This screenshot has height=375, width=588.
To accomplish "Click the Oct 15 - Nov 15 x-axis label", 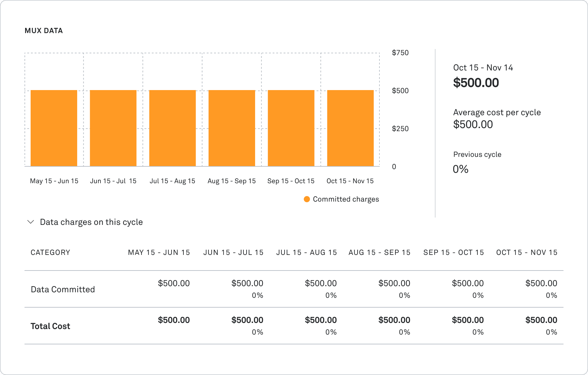I will point(350,181).
